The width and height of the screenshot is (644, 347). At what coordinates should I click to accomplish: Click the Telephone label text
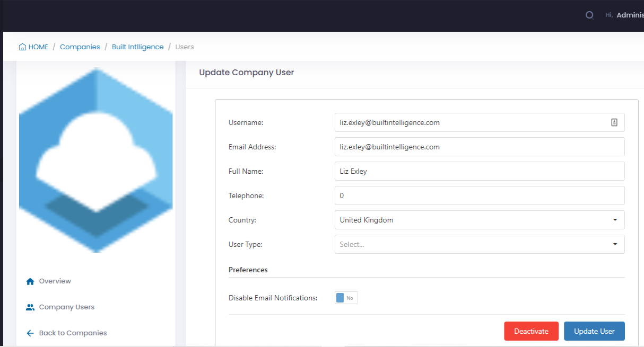[x=246, y=195]
